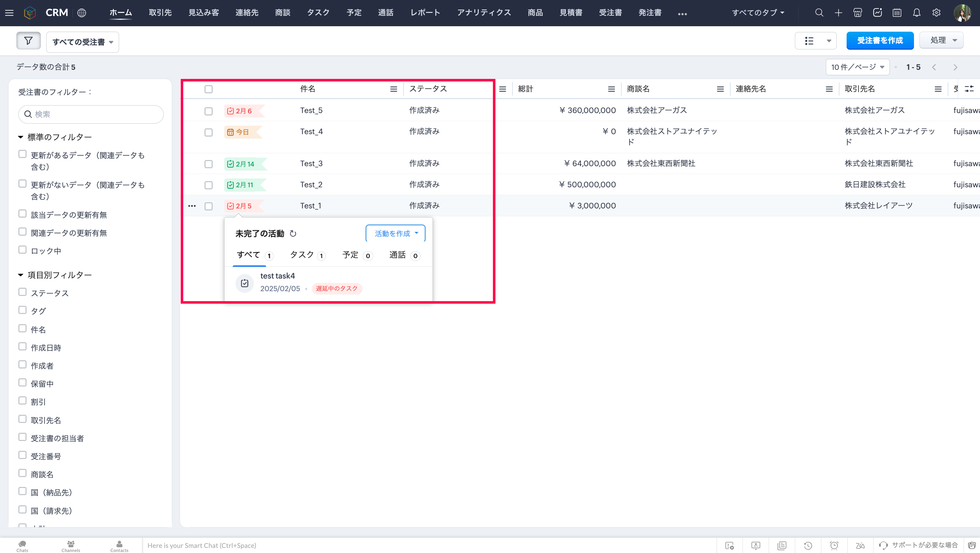Click the search magnifier in top bar
The height and width of the screenshot is (553, 980).
point(819,13)
